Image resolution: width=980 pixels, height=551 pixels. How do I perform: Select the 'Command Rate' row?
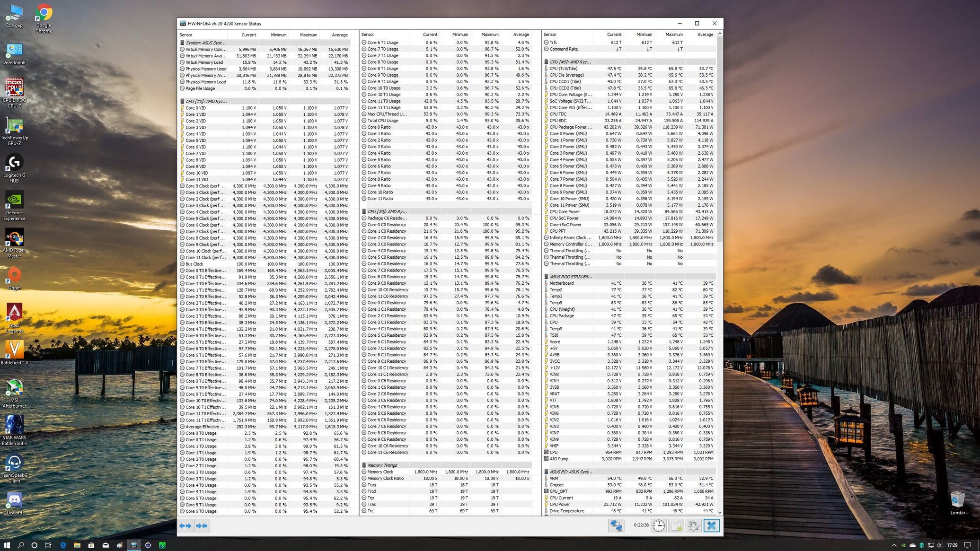629,49
